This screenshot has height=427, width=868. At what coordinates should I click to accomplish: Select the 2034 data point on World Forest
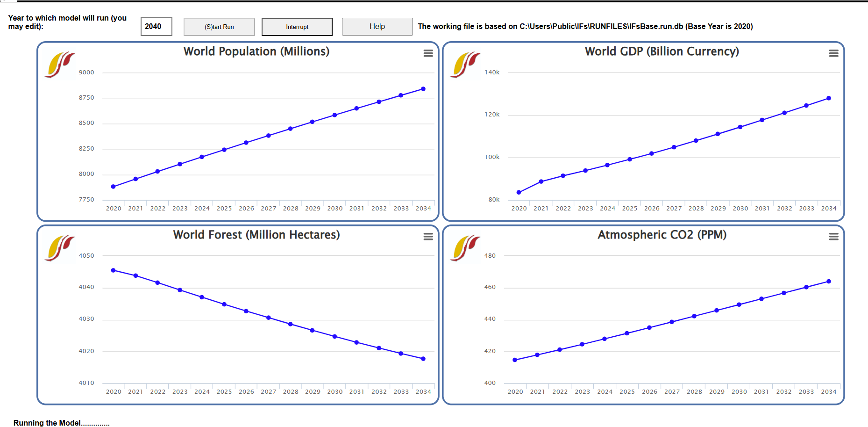coord(423,359)
